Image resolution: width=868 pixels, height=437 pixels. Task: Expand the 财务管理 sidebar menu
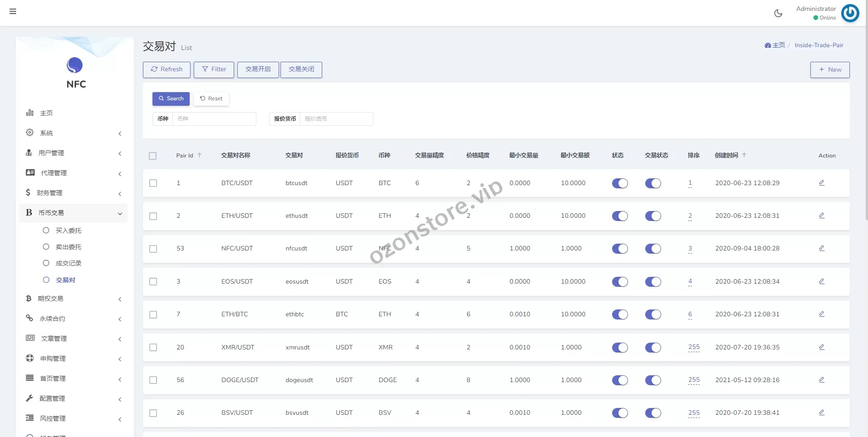pyautogui.click(x=73, y=193)
